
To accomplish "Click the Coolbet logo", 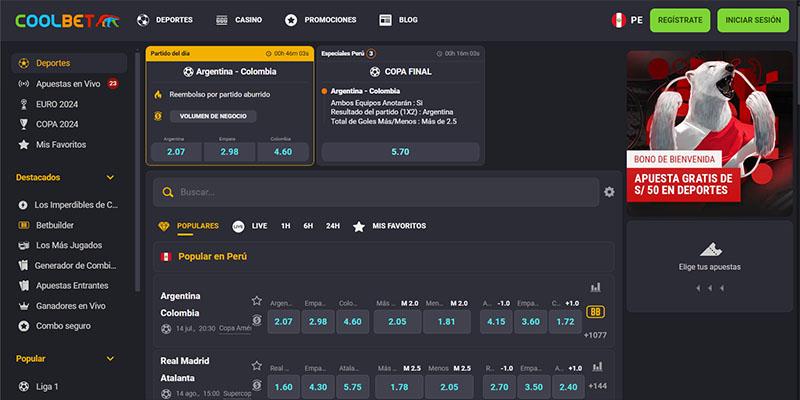I will pyautogui.click(x=67, y=20).
